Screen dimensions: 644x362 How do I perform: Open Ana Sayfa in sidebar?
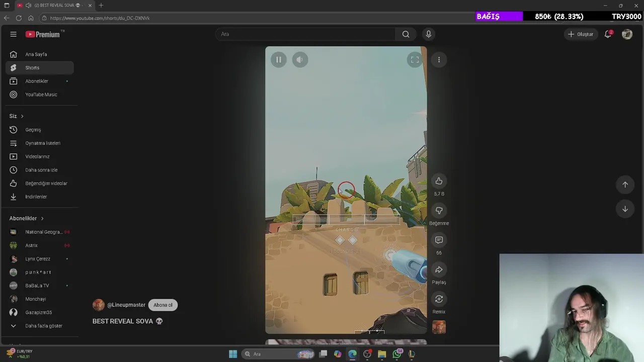click(x=40, y=54)
